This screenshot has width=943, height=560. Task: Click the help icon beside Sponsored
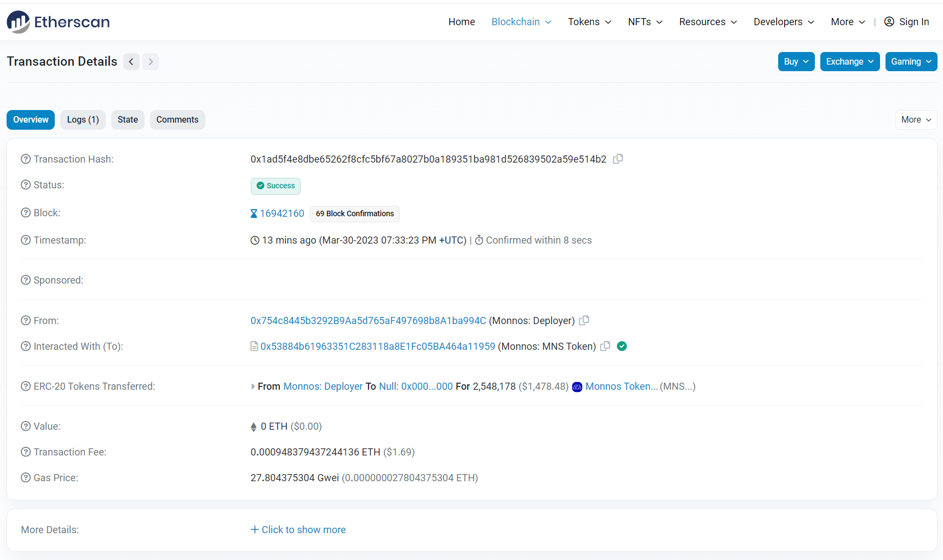click(x=26, y=280)
